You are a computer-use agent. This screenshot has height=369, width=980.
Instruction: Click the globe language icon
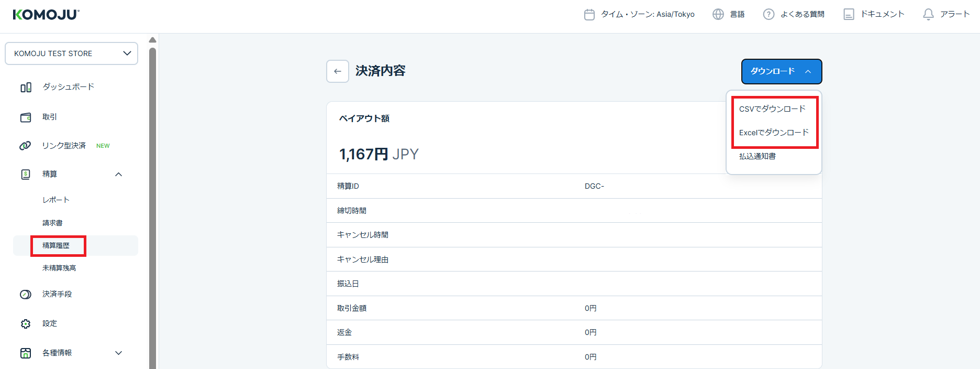tap(718, 15)
